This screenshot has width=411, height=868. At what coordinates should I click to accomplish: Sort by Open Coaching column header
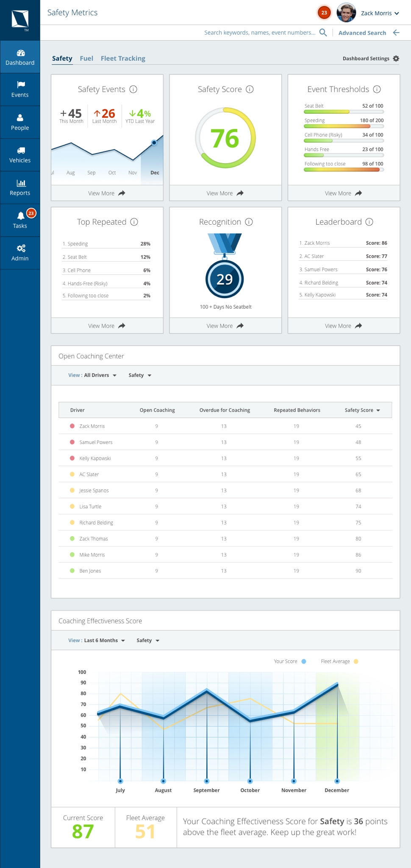coord(157,410)
